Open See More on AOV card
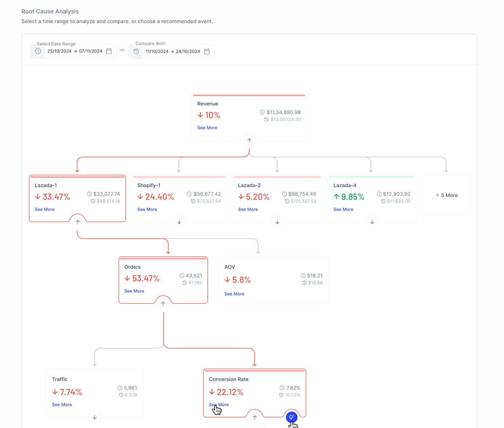 234,294
